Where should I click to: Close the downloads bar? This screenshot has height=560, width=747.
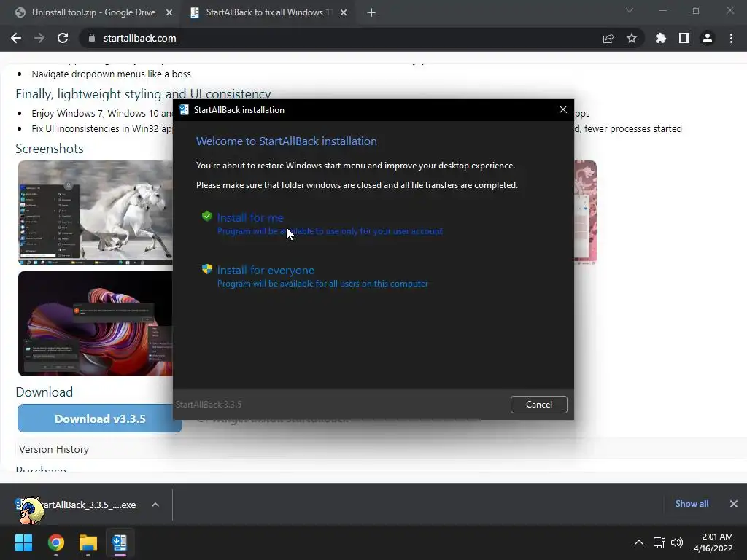(x=734, y=504)
